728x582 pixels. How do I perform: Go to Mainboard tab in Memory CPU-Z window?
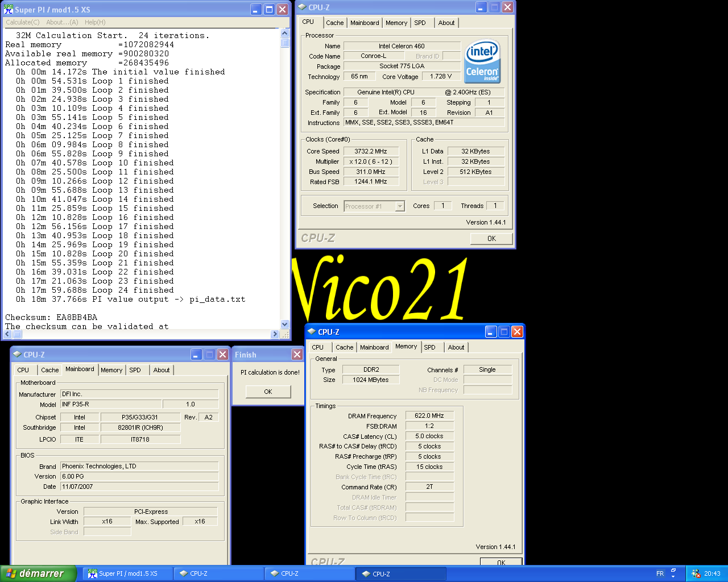coord(374,347)
